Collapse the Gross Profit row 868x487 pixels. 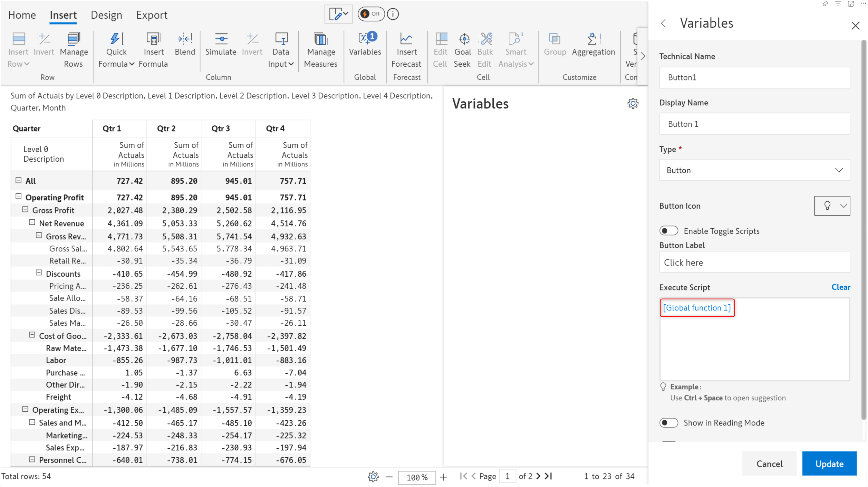tap(25, 209)
